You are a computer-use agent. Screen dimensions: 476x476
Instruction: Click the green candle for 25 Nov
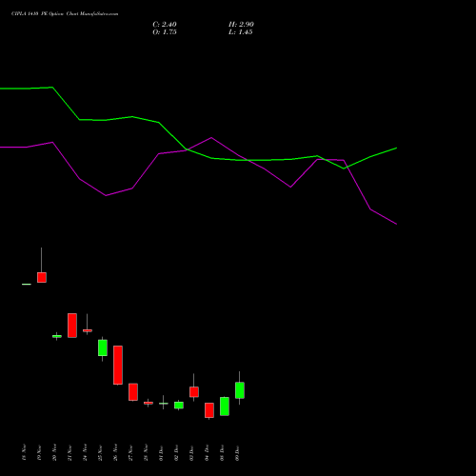pos(103,347)
